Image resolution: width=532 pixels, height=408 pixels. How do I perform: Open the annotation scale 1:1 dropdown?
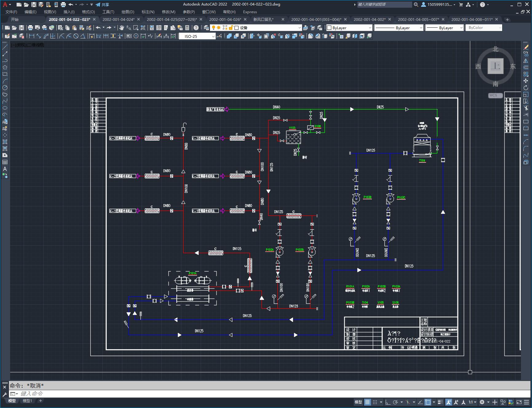[473, 402]
